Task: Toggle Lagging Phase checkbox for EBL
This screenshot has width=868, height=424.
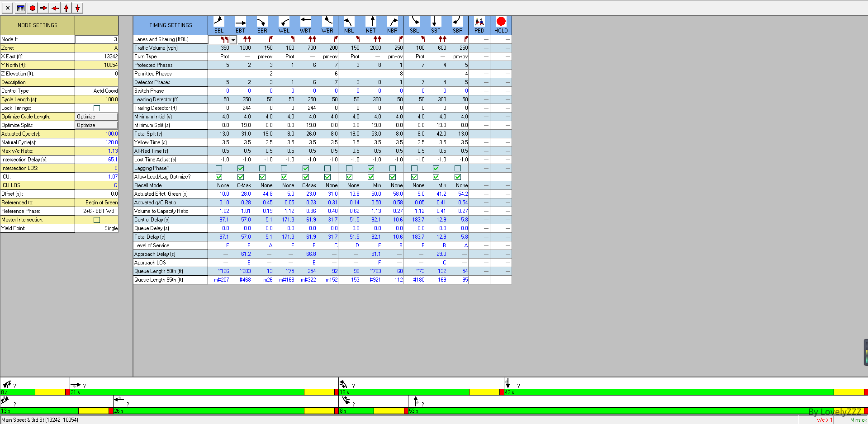Action: click(x=219, y=168)
